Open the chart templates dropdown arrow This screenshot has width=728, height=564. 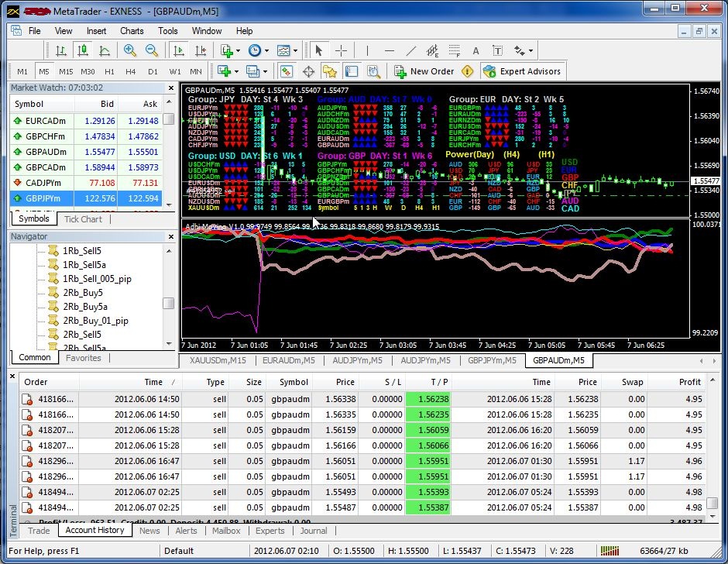[295, 50]
